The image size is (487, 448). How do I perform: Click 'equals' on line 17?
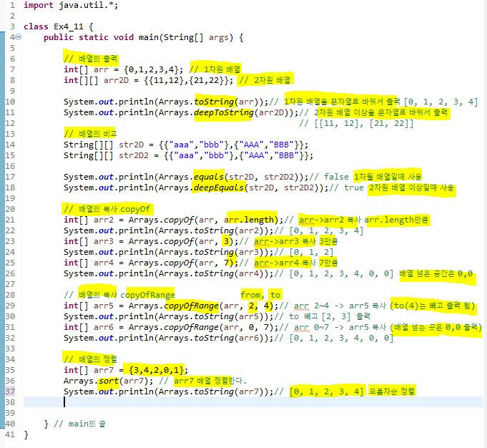point(209,177)
